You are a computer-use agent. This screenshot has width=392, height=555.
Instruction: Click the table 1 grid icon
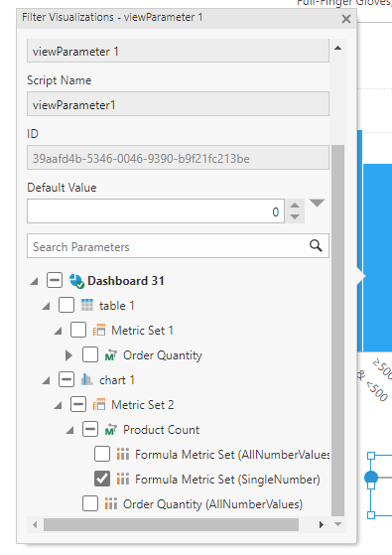[87, 305]
